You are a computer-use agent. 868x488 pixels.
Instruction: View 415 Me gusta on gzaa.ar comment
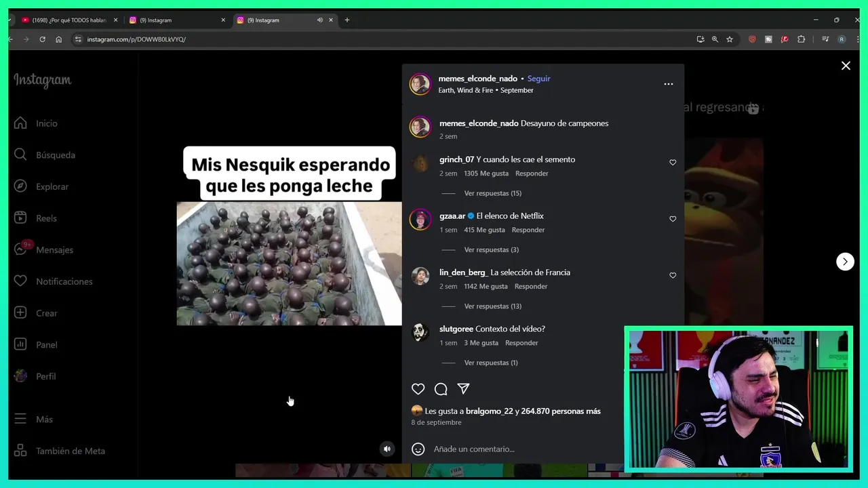coord(484,230)
